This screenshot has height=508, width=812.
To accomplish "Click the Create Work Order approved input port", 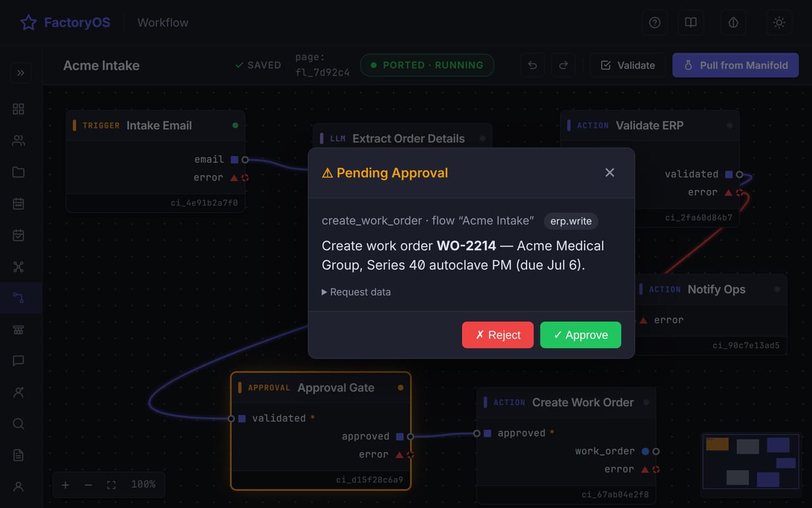I will coord(477,434).
